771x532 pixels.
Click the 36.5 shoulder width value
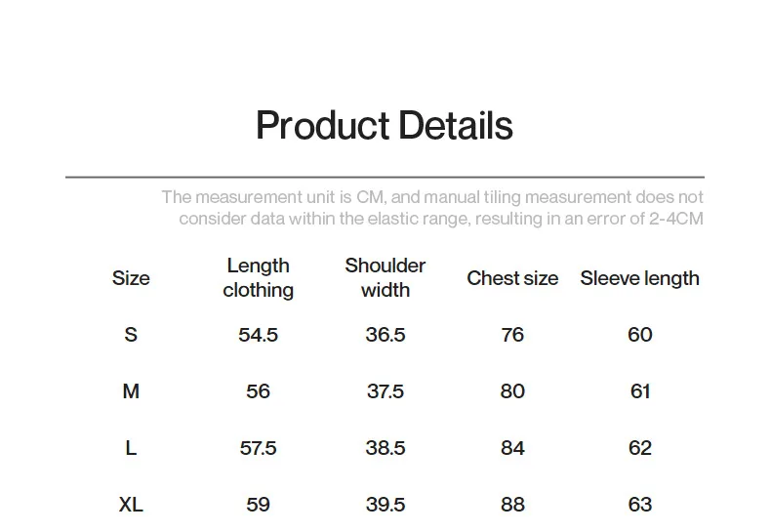[385, 335]
